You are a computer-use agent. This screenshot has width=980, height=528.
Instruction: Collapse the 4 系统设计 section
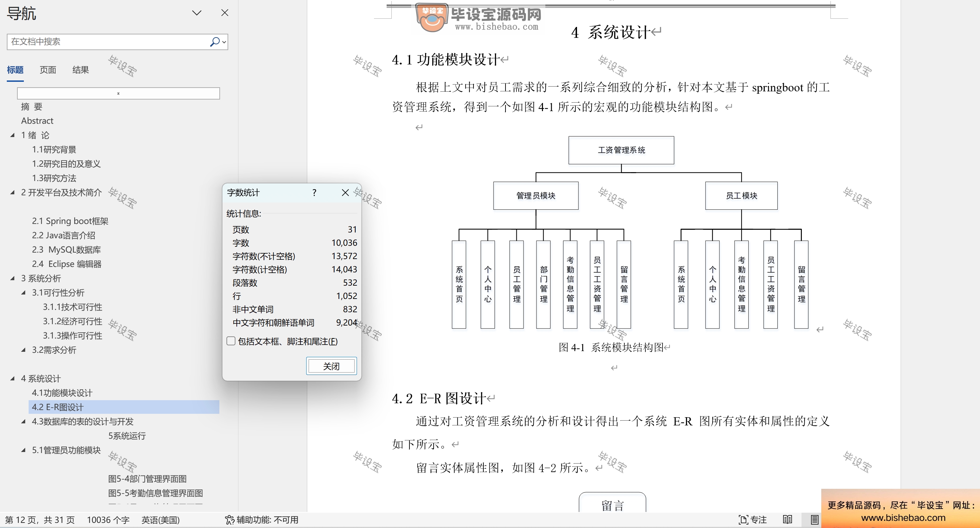click(13, 378)
